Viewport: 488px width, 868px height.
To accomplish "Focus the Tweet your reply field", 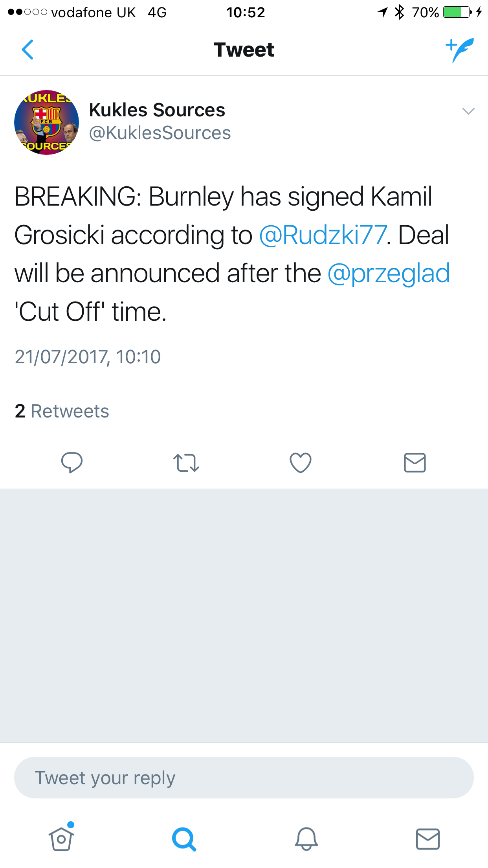I will point(244,778).
